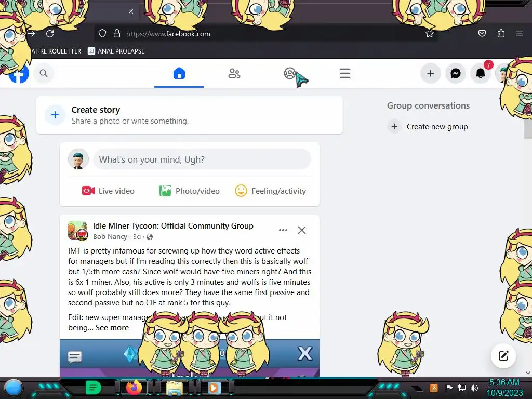Click the new message compose button

click(x=503, y=355)
